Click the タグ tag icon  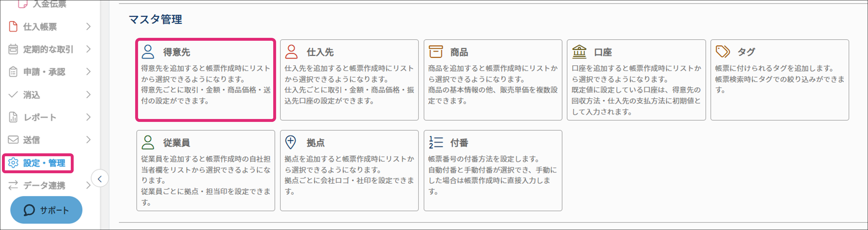click(723, 52)
